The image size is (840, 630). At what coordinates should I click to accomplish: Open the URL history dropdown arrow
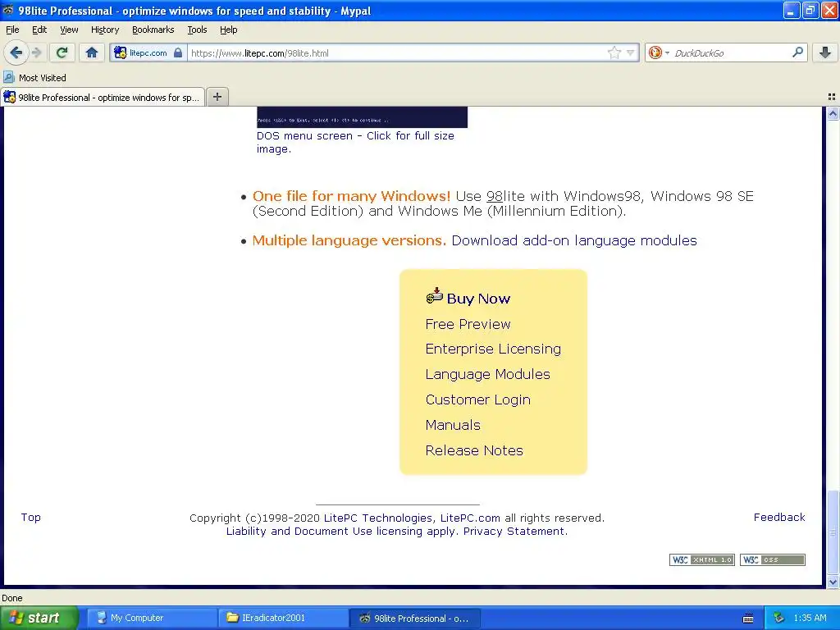(x=631, y=52)
